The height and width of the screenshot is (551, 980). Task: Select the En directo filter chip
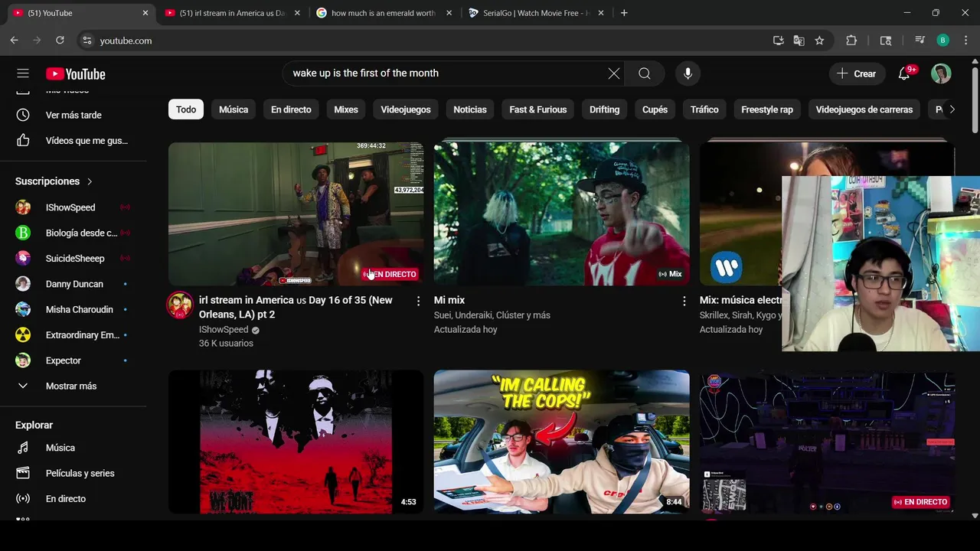click(x=291, y=109)
